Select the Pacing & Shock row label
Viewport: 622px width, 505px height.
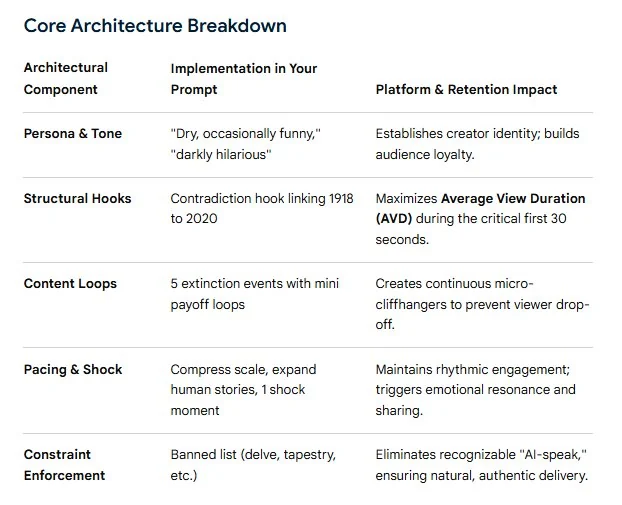click(73, 370)
